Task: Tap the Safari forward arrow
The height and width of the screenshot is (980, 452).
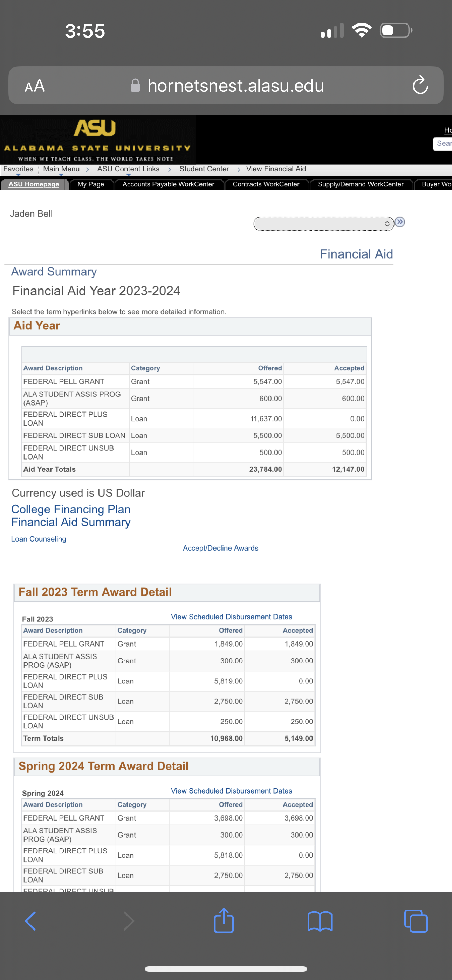Action: (x=129, y=921)
